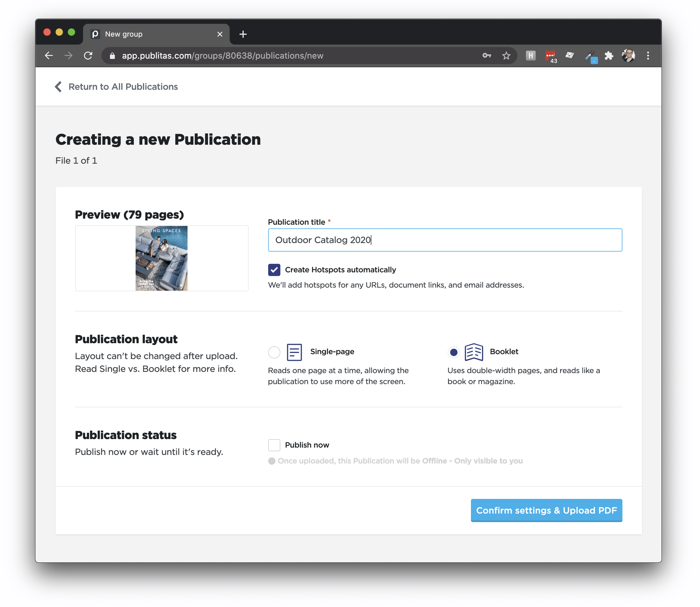
Task: Open the Chrome profile avatar
Action: point(628,56)
